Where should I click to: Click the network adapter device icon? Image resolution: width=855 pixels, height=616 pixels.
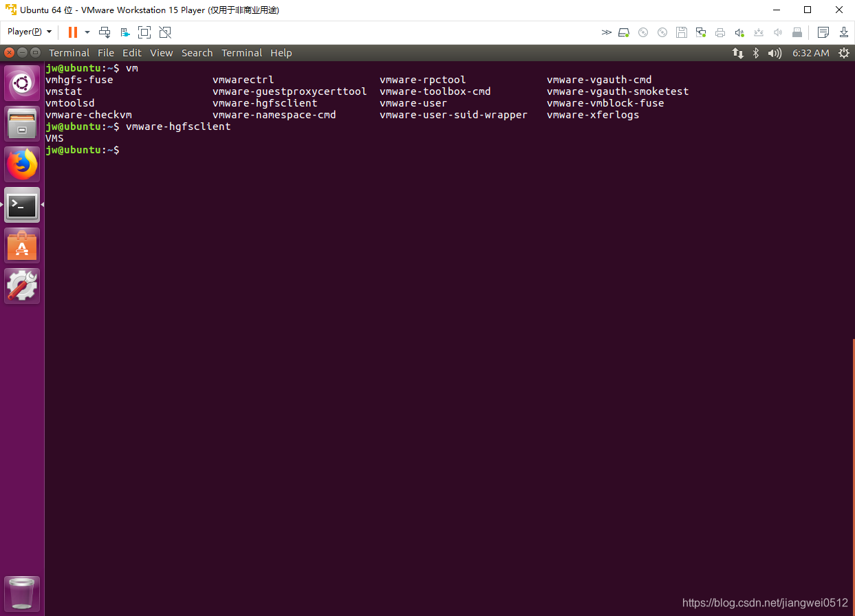pyautogui.click(x=701, y=32)
